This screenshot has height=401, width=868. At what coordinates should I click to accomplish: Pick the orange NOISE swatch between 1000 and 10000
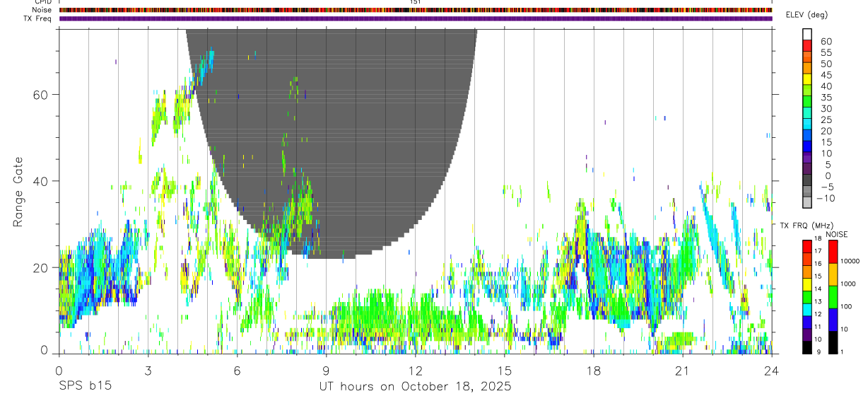833,274
